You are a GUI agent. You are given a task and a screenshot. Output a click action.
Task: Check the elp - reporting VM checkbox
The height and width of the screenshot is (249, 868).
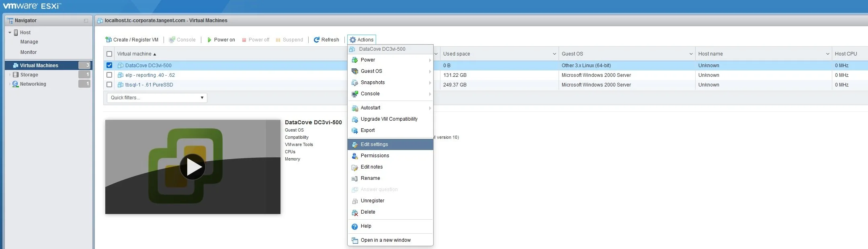coord(109,75)
